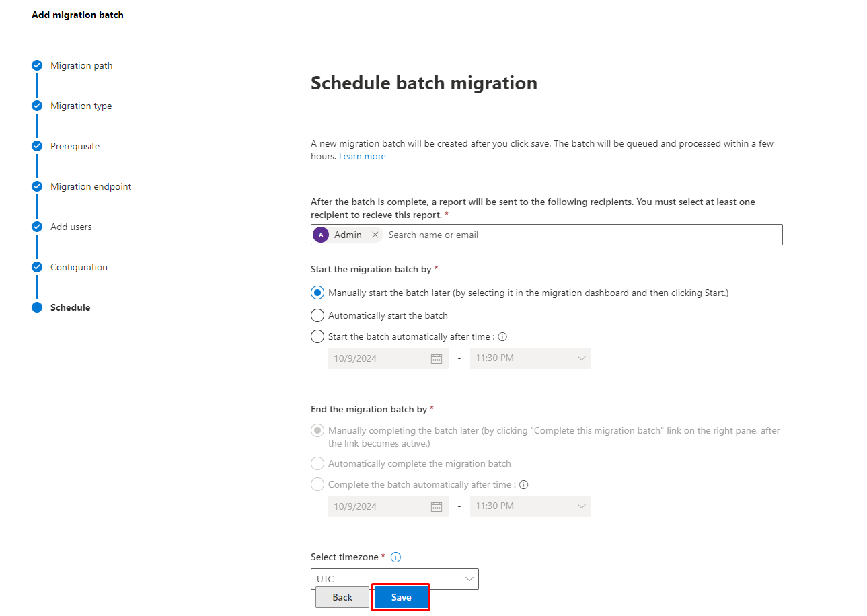Image resolution: width=867 pixels, height=616 pixels.
Task: Go to the Migration path step
Action: pyautogui.click(x=81, y=65)
